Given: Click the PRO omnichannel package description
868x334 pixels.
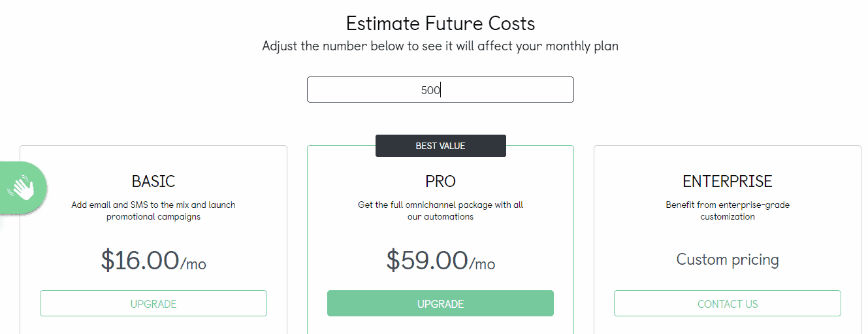Looking at the screenshot, I should 440,210.
